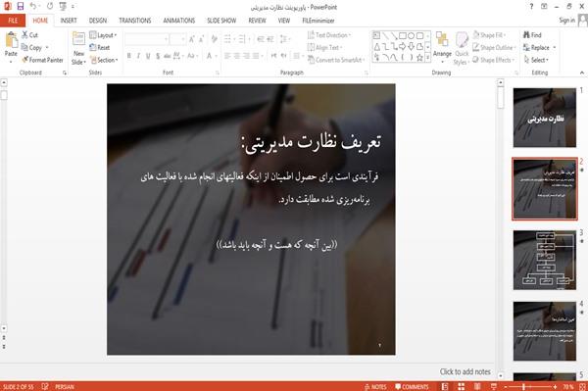The height and width of the screenshot is (391, 588).
Task: Pick the triangle shape in shapes gallery
Action: 377,46
